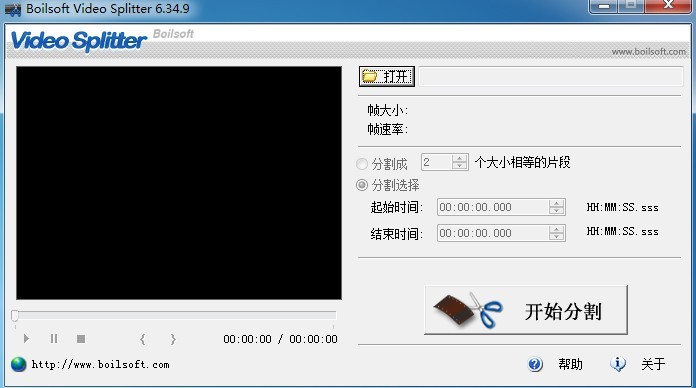Click the globe icon beside the website link

pos(19,364)
